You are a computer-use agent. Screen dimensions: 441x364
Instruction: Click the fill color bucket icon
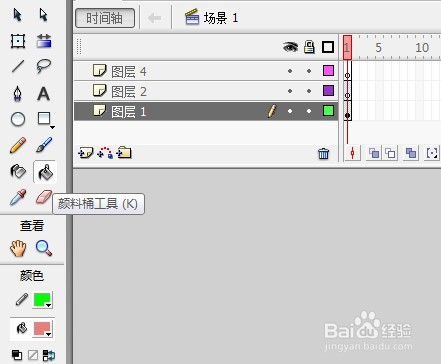click(x=22, y=329)
